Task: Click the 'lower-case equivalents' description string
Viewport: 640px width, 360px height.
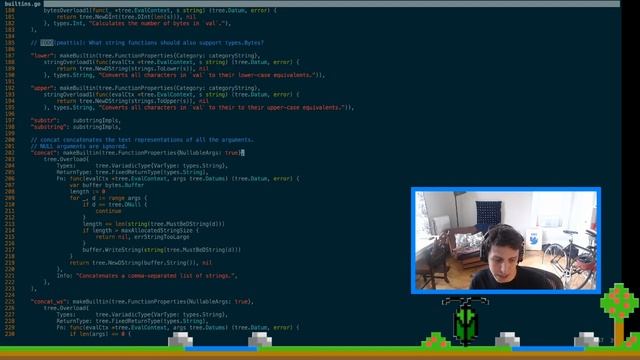Action: pos(208,75)
